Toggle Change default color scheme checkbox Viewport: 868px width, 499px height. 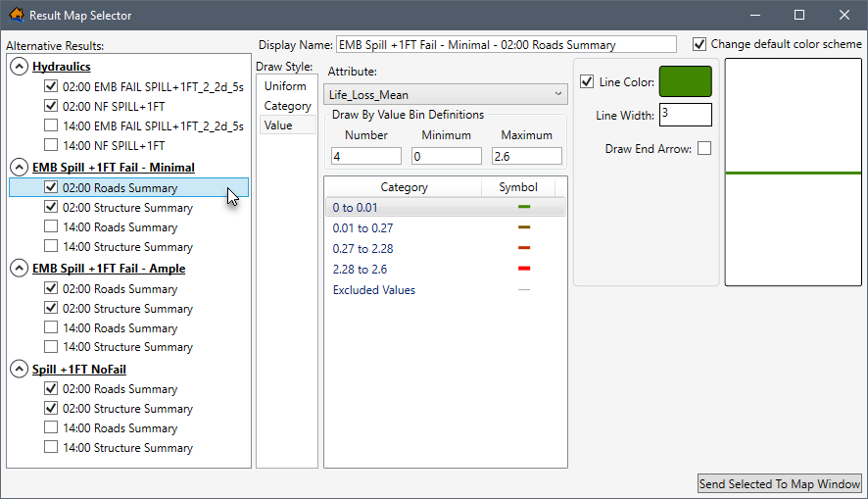point(699,44)
